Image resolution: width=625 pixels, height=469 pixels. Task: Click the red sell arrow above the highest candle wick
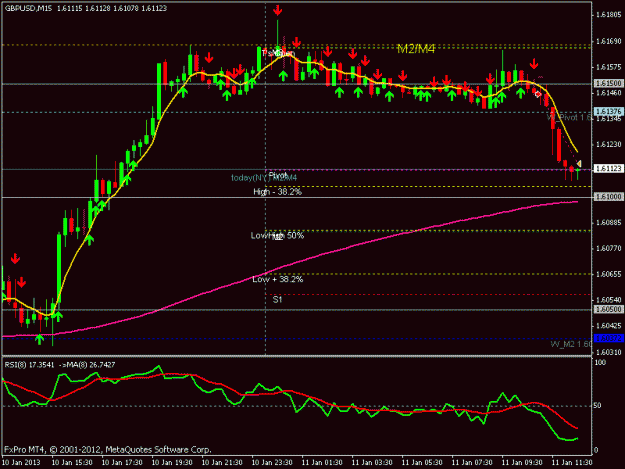[x=277, y=10]
